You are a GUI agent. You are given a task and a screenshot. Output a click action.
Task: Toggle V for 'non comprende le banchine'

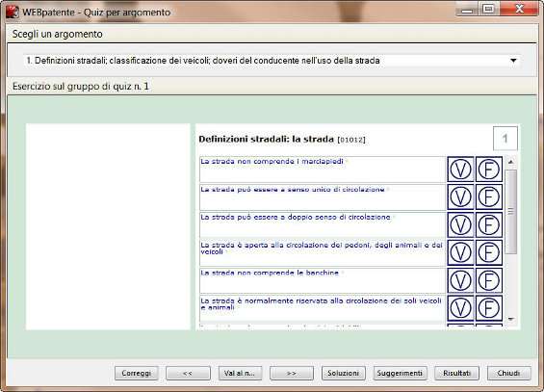point(460,280)
